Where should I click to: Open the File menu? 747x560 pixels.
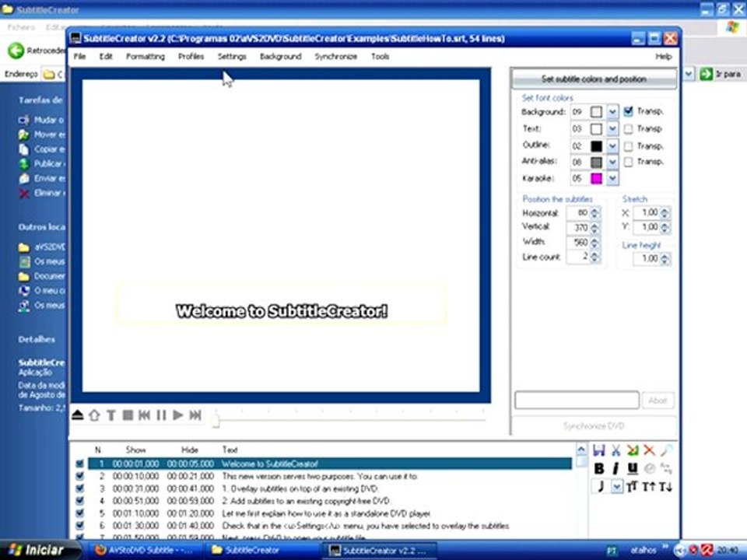coord(79,56)
